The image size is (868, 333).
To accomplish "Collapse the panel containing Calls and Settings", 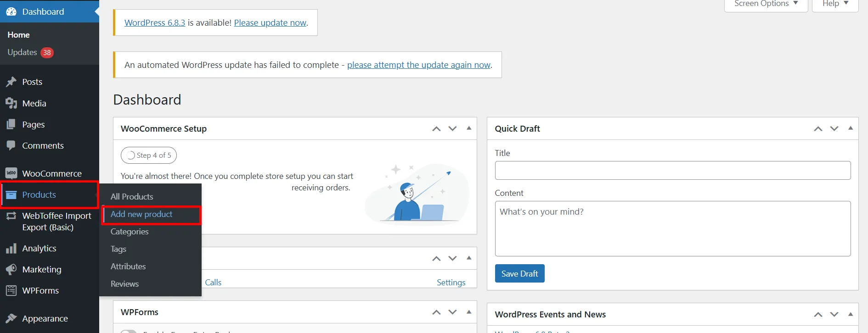I will pos(469,258).
